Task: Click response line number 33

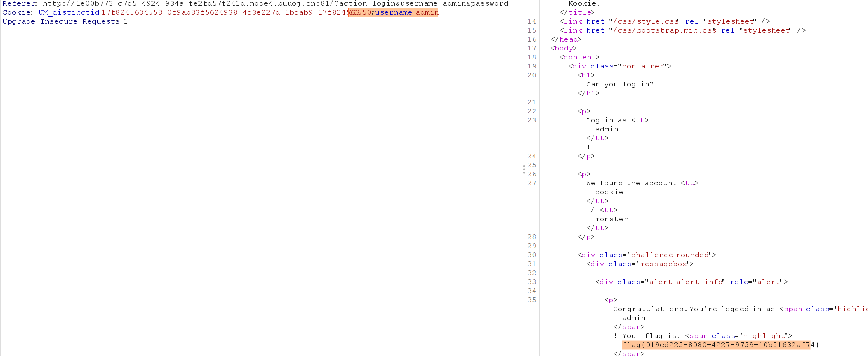Action: pos(531,282)
